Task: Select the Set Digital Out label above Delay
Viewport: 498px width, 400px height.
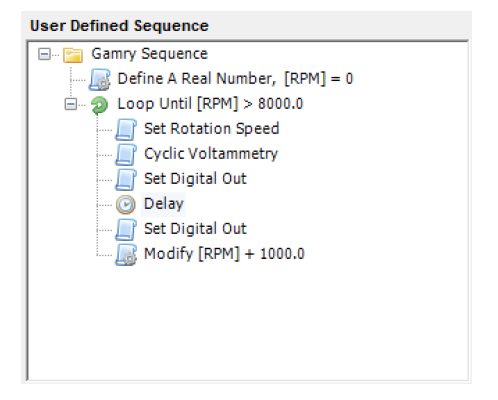Action: 195,179
